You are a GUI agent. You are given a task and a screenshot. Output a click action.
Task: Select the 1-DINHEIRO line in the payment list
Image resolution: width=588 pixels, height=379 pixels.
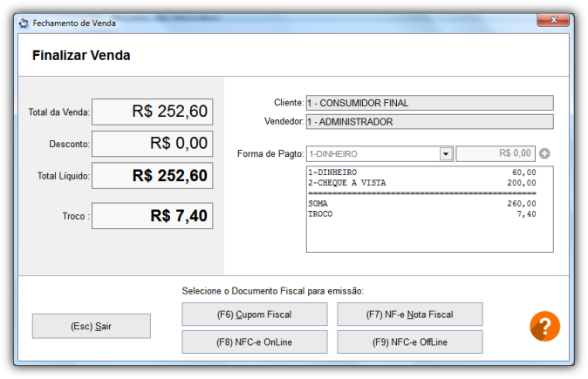[422, 173]
